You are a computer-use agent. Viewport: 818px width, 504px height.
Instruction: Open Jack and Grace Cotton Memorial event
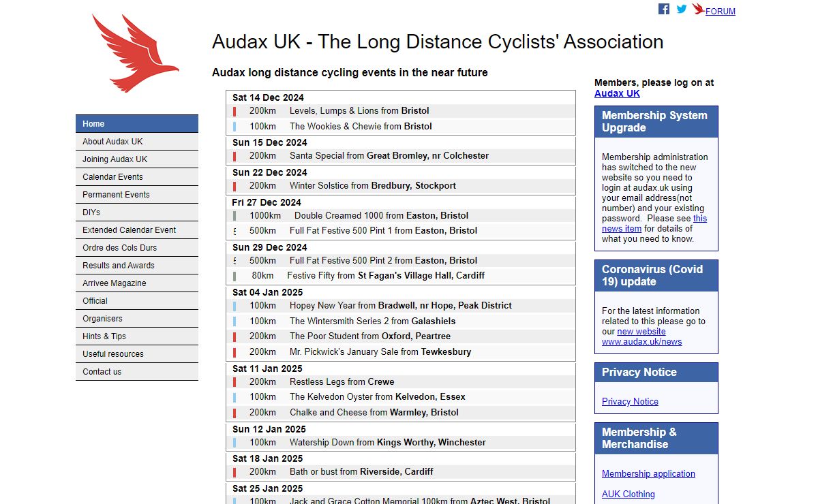[x=401, y=501]
